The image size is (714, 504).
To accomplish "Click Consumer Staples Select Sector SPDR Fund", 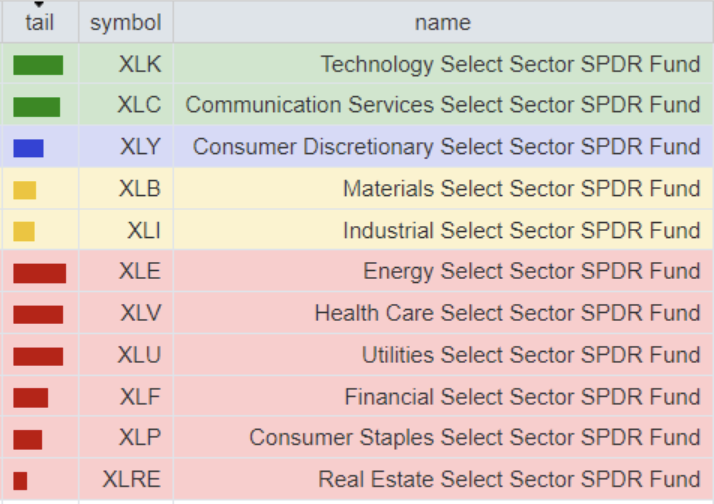I will [x=475, y=438].
